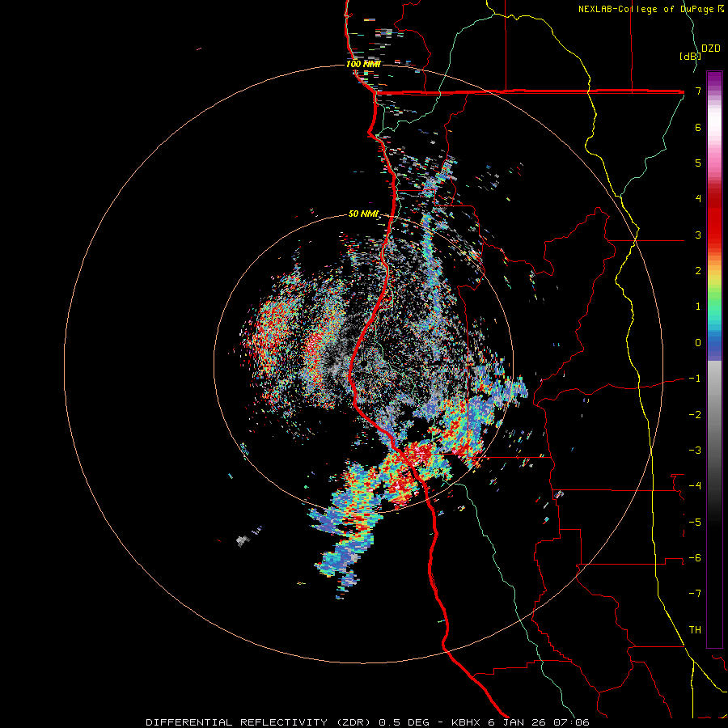
Task: Click the 0 dB scale label
Action: [x=698, y=343]
